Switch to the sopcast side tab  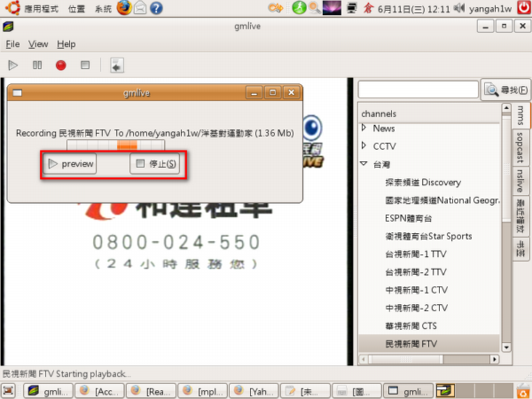point(520,147)
